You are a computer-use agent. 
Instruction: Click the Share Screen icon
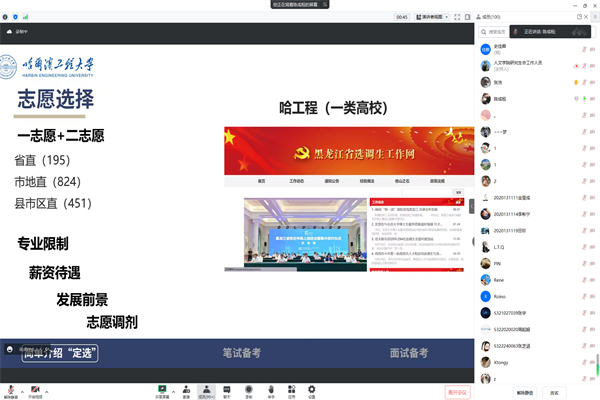tap(162, 388)
